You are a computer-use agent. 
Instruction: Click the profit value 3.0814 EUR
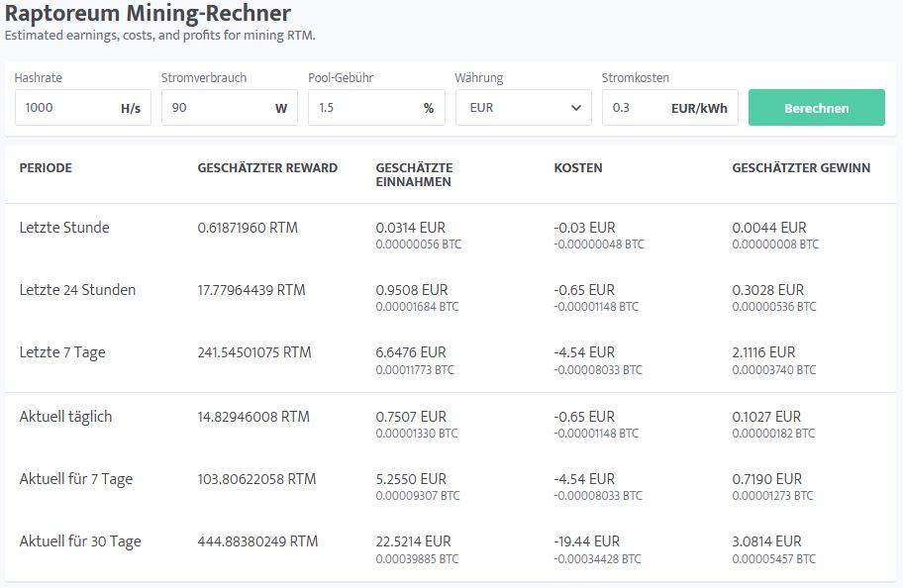coord(766,541)
